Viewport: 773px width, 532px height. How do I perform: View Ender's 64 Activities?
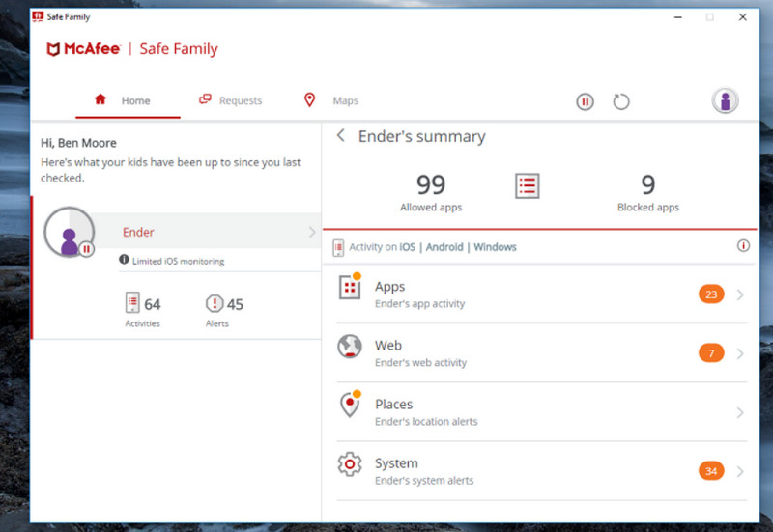142,310
